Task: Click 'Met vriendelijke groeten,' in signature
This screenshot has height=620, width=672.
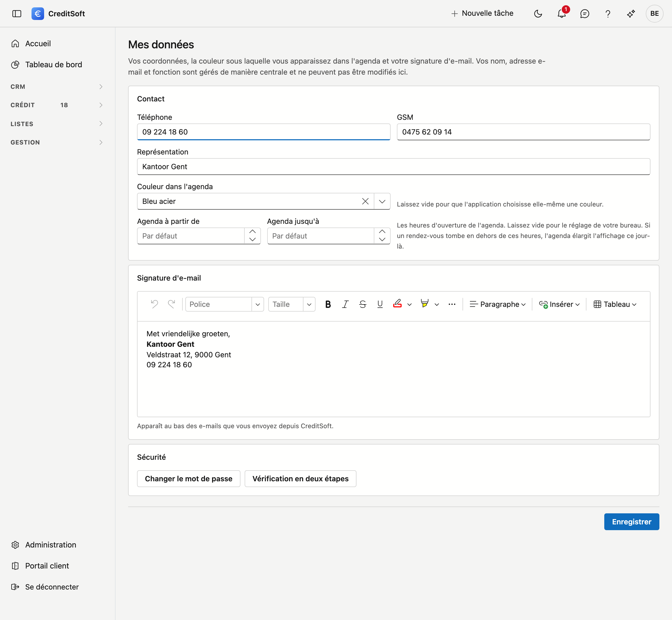Action: [188, 334]
